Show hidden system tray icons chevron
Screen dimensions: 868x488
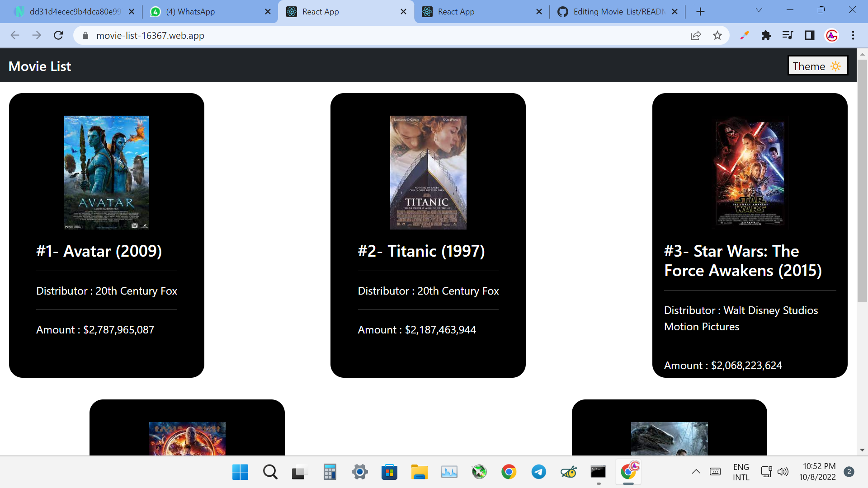tap(696, 472)
